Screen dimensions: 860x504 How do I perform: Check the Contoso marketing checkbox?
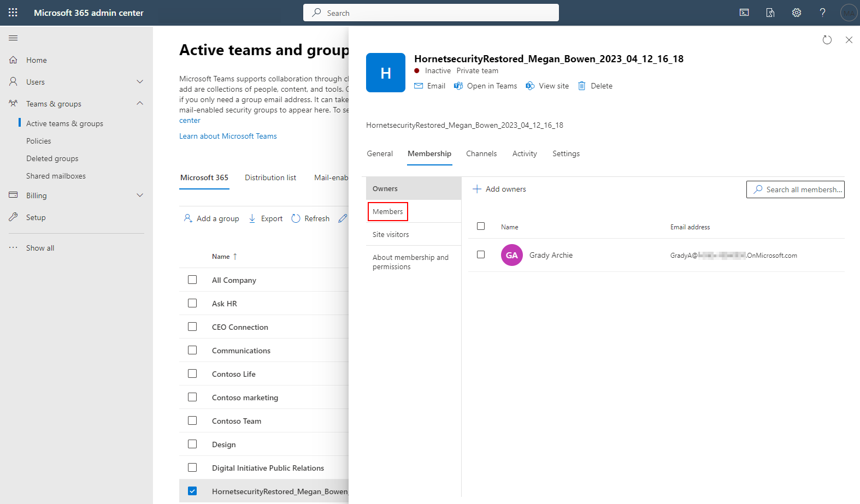(x=192, y=397)
